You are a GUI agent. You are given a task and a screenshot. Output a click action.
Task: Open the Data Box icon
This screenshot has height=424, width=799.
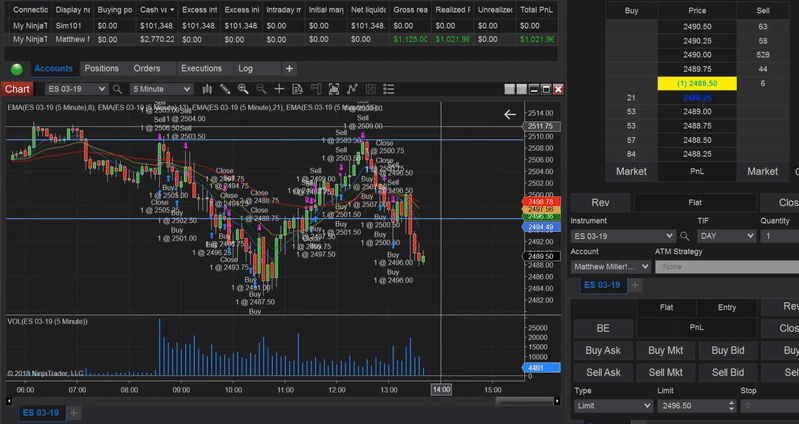coord(298,89)
